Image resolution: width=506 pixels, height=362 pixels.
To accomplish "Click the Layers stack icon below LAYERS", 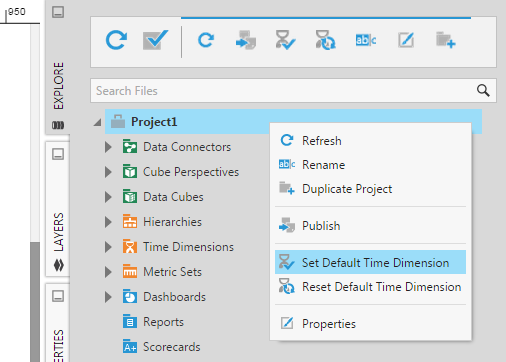I will (x=58, y=265).
